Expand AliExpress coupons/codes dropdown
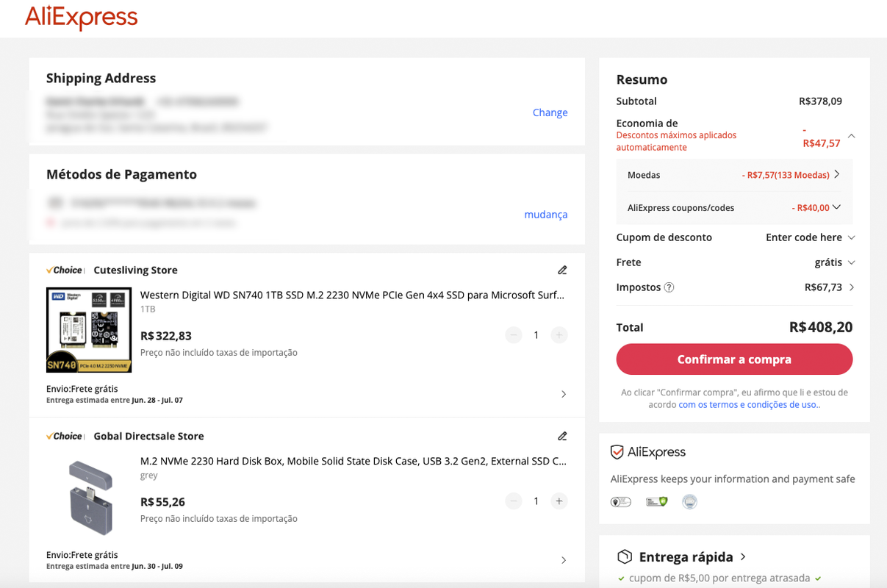The image size is (887, 588). [836, 208]
